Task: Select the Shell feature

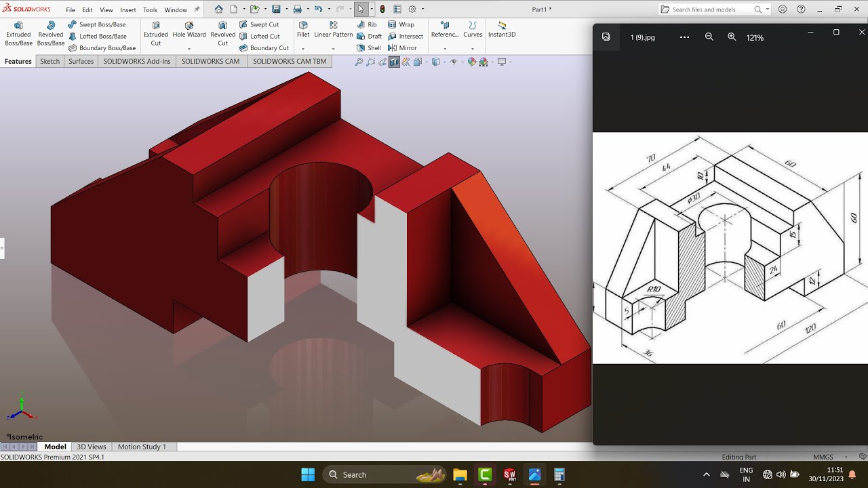Action: point(369,48)
